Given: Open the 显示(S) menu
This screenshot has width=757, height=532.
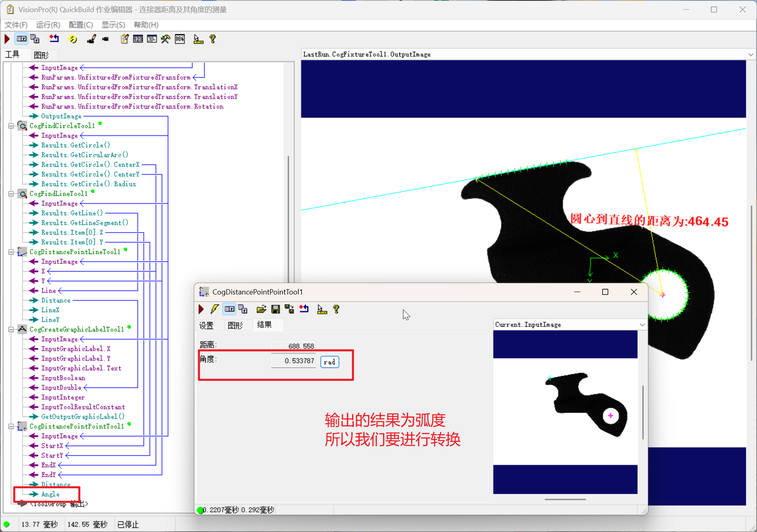Looking at the screenshot, I should click(x=113, y=25).
